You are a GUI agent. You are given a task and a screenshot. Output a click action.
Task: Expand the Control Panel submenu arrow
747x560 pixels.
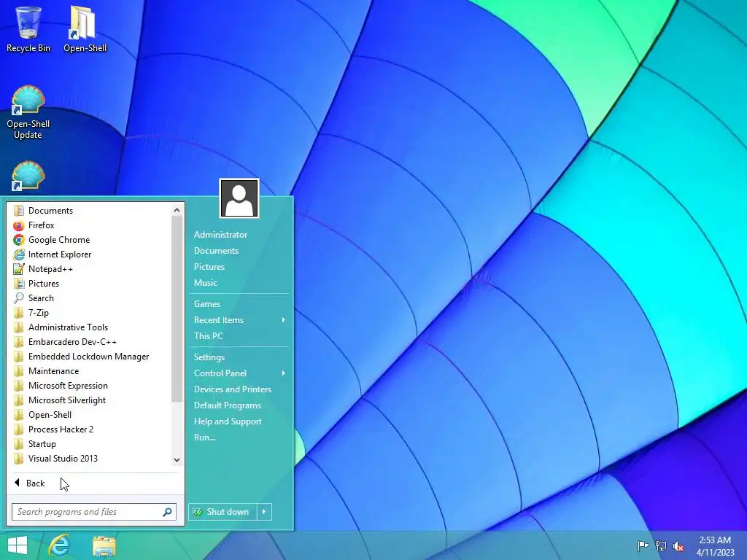click(284, 373)
